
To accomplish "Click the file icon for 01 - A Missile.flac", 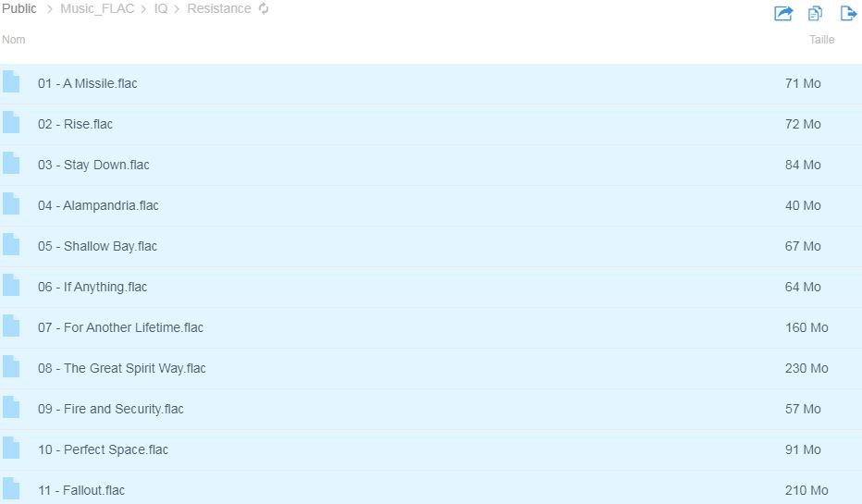I will click(11, 82).
